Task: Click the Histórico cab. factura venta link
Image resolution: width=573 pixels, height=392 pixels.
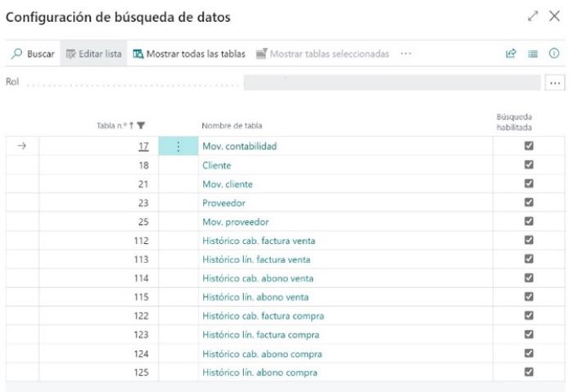Action: [258, 240]
